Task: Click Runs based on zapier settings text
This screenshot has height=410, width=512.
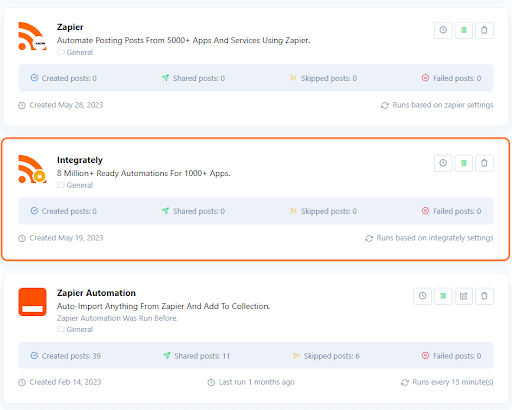Action: (437, 105)
